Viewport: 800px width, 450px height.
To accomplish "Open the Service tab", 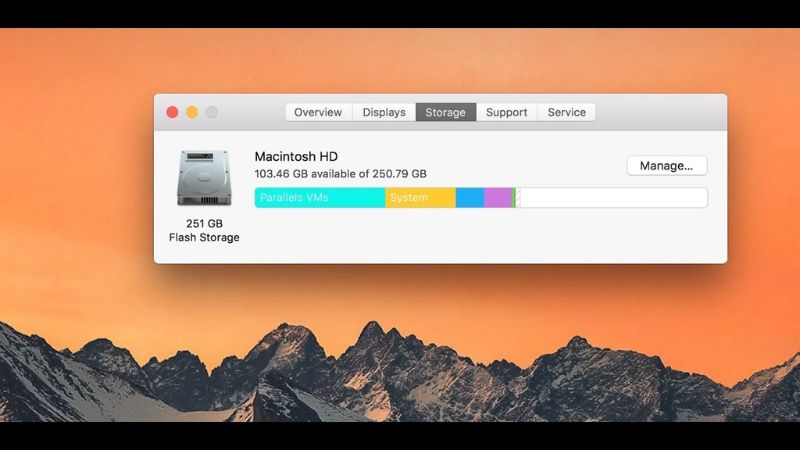I will point(566,112).
